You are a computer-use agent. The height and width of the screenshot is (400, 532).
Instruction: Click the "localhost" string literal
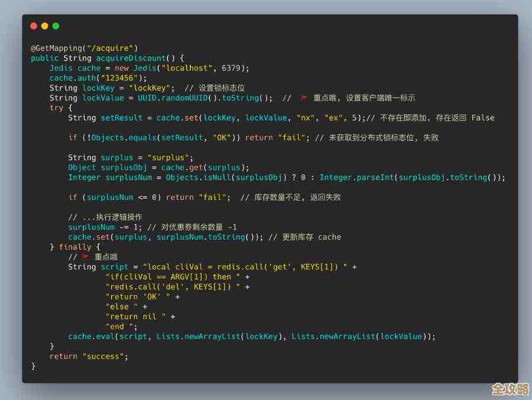[186, 68]
